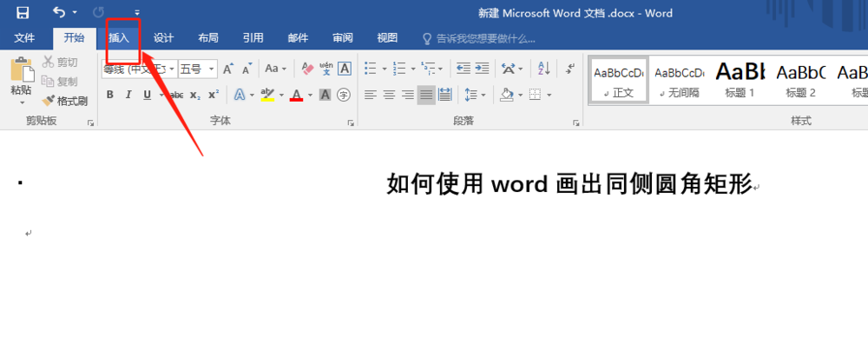This screenshot has height=344, width=868.
Task: Open the 五号 font size combo box
Action: coord(198,69)
